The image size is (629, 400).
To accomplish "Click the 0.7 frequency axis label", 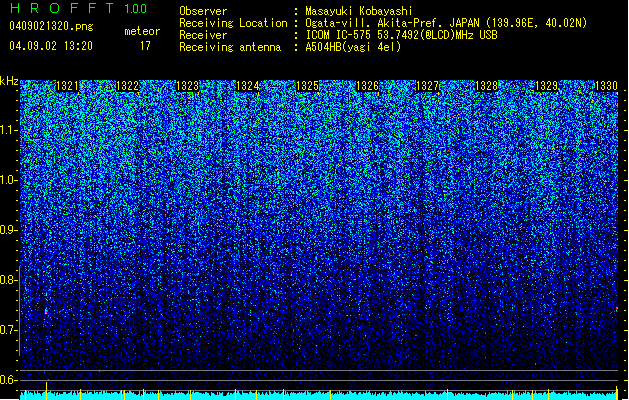I will point(9,330).
